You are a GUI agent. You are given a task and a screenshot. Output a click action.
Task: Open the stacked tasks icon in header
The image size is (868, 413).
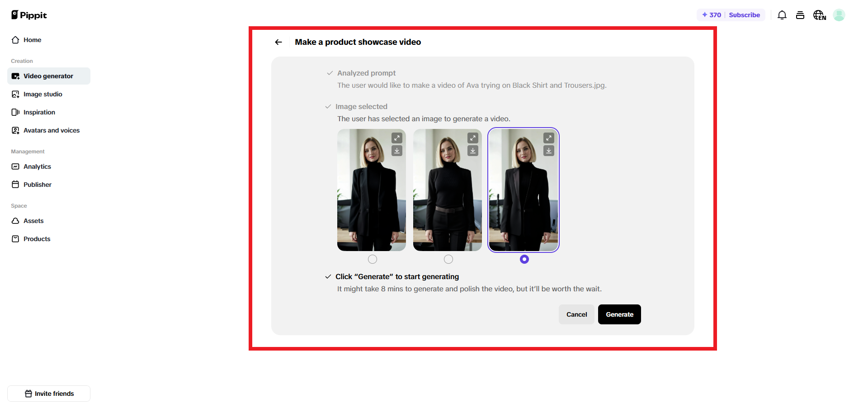click(800, 15)
